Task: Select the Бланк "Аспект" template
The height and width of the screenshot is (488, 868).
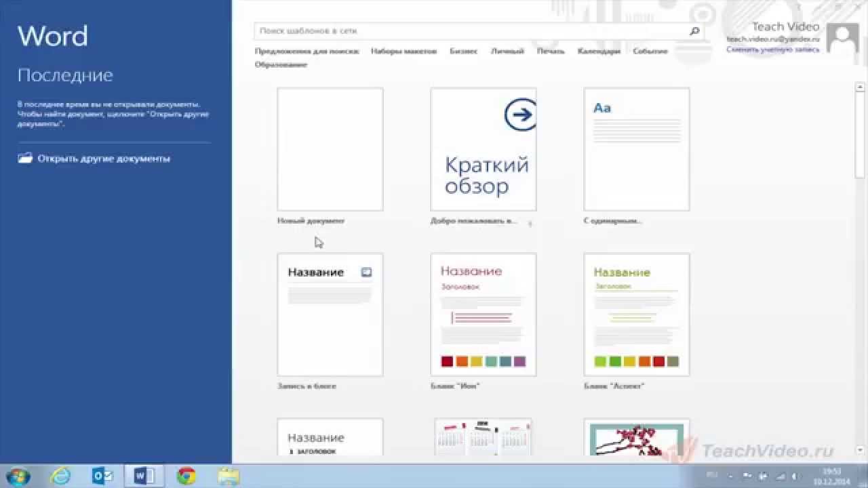Action: pyautogui.click(x=637, y=314)
